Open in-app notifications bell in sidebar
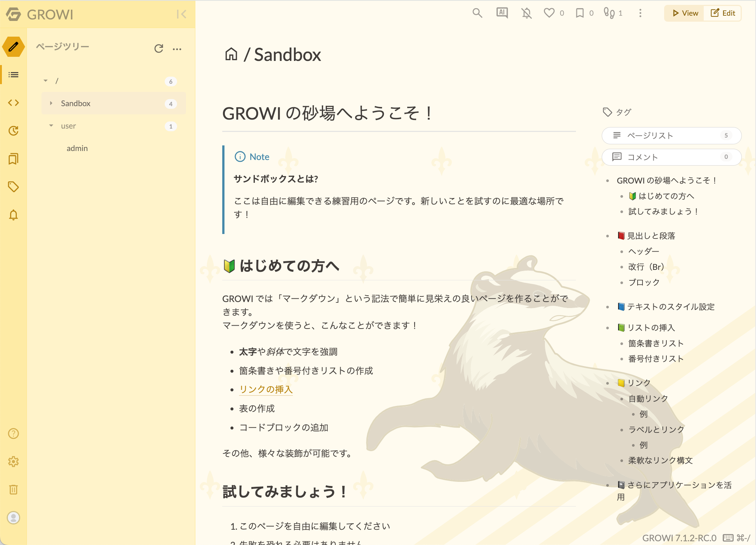 click(x=13, y=215)
